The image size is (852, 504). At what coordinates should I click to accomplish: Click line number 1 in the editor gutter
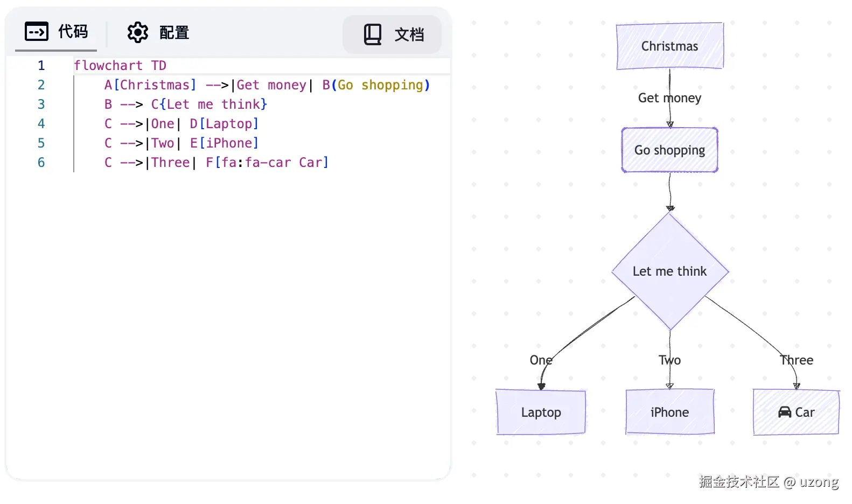point(41,66)
